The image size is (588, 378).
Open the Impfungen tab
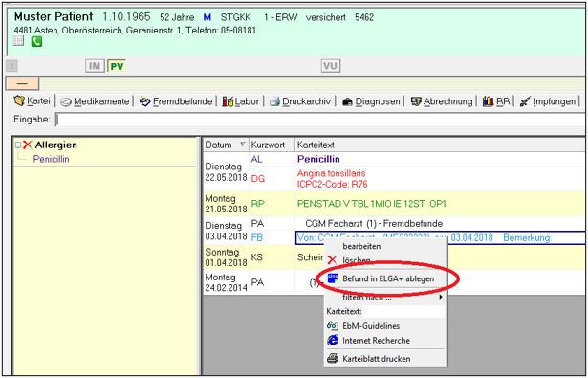point(548,101)
